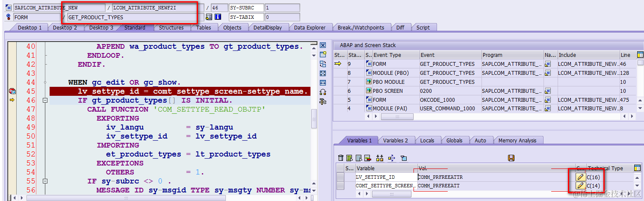Click line 45 breakpoint code line
The width and height of the screenshot is (644, 201).
tap(180, 91)
